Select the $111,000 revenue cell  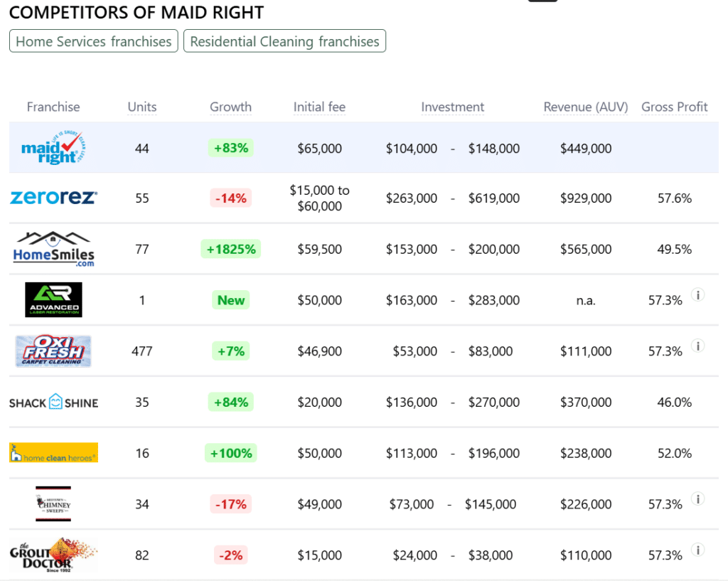pyautogui.click(x=586, y=351)
